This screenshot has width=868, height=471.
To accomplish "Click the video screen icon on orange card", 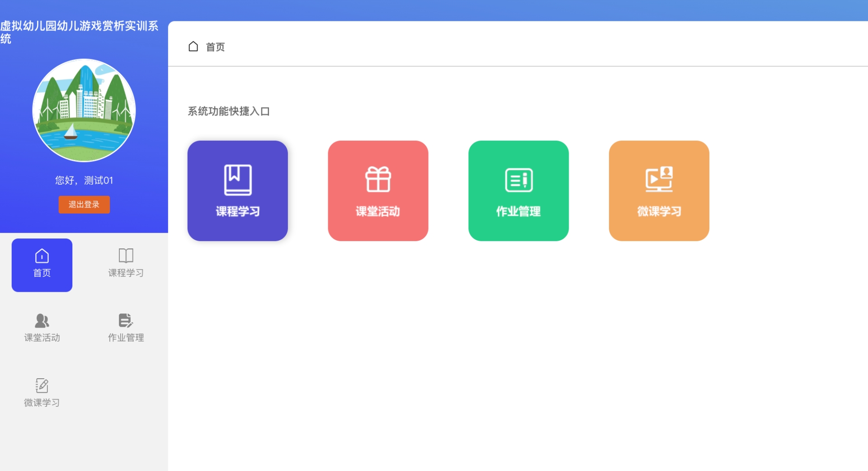I will [x=659, y=179].
